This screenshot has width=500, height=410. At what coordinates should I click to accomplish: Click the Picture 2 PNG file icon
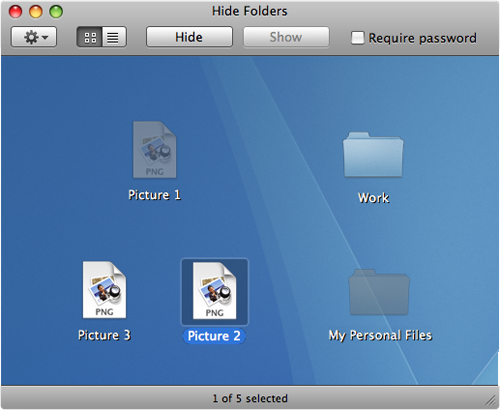point(214,291)
